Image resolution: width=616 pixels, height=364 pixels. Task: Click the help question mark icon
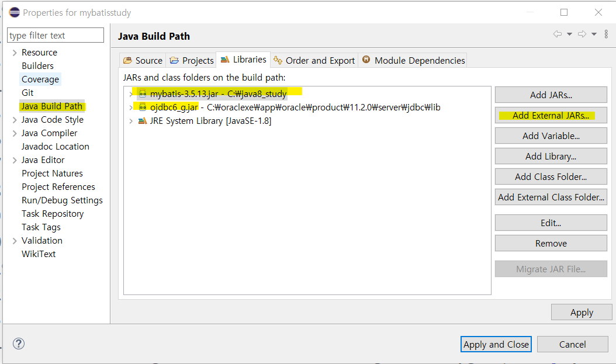pos(19,344)
